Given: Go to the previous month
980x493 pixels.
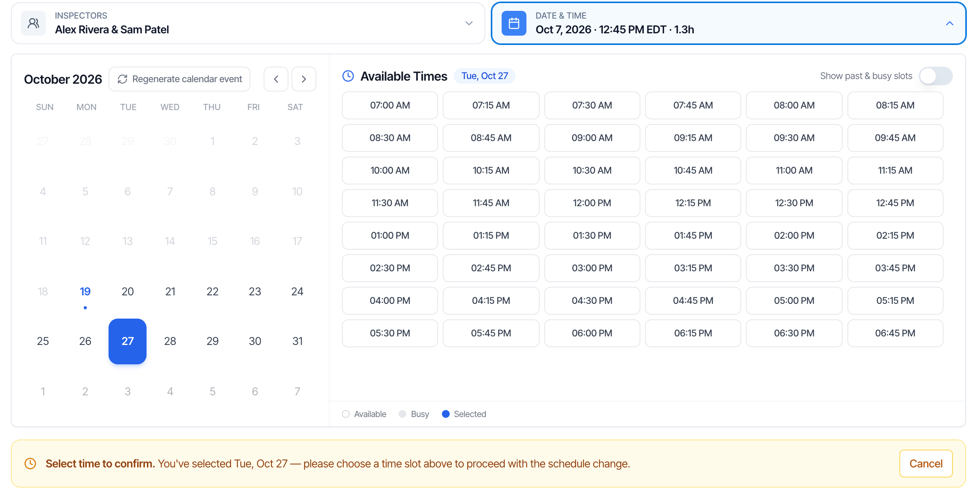Looking at the screenshot, I should tap(276, 79).
